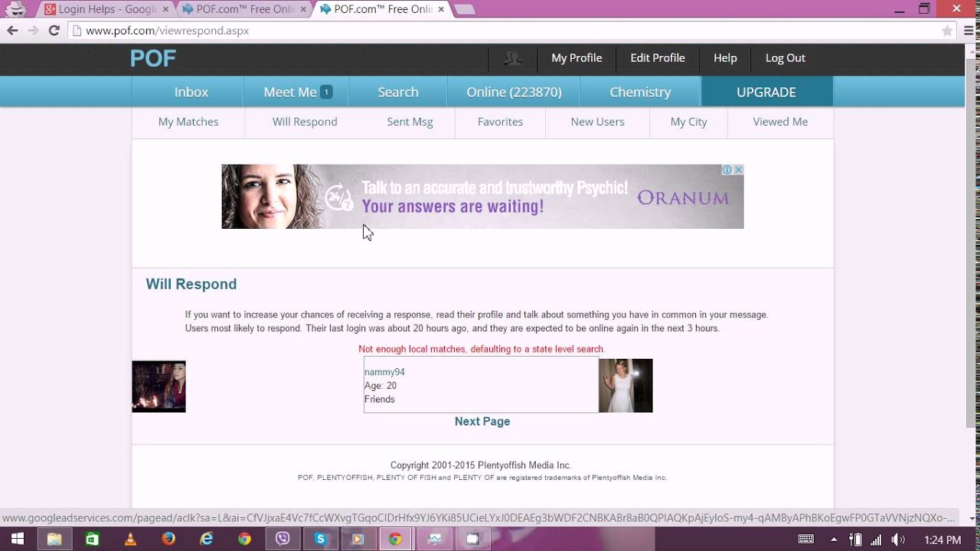The width and height of the screenshot is (980, 551).
Task: Open the monitor chart taskbar app
Action: (x=435, y=539)
